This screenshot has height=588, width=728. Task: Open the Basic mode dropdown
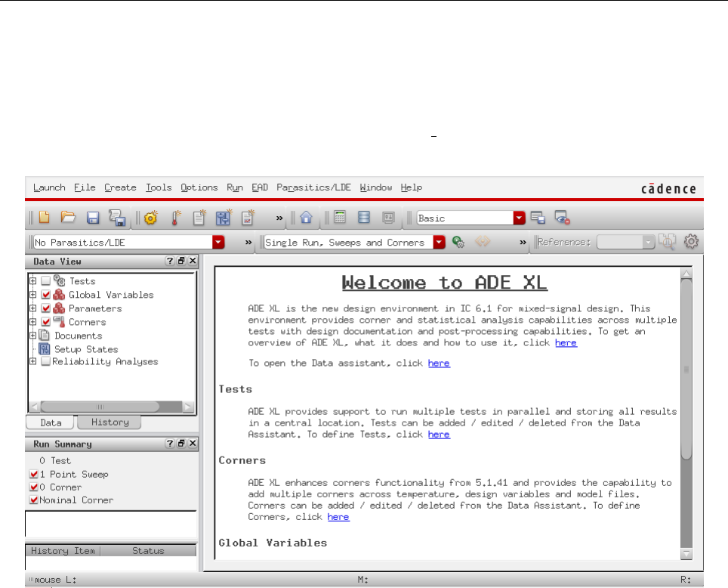[519, 218]
